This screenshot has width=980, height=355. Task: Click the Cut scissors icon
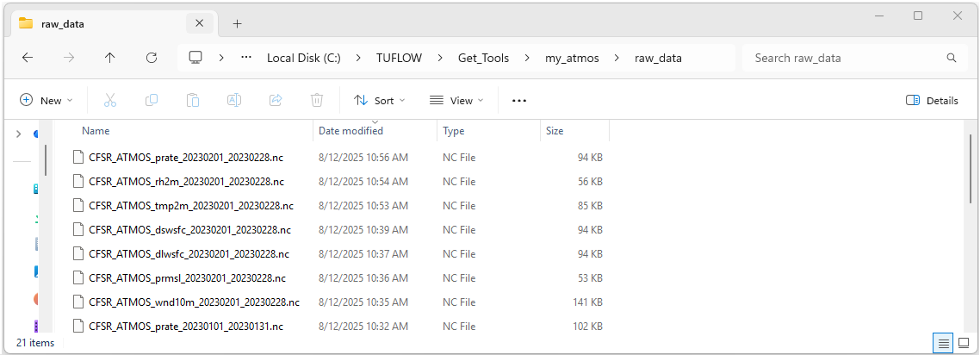[x=110, y=100]
